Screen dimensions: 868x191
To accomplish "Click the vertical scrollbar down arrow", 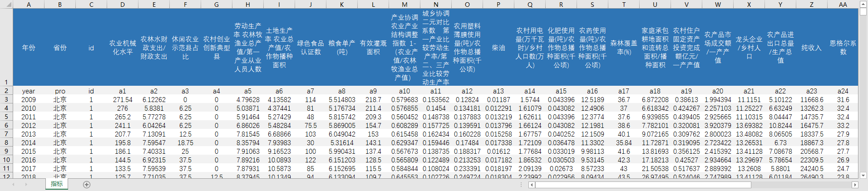I will click(863, 175).
